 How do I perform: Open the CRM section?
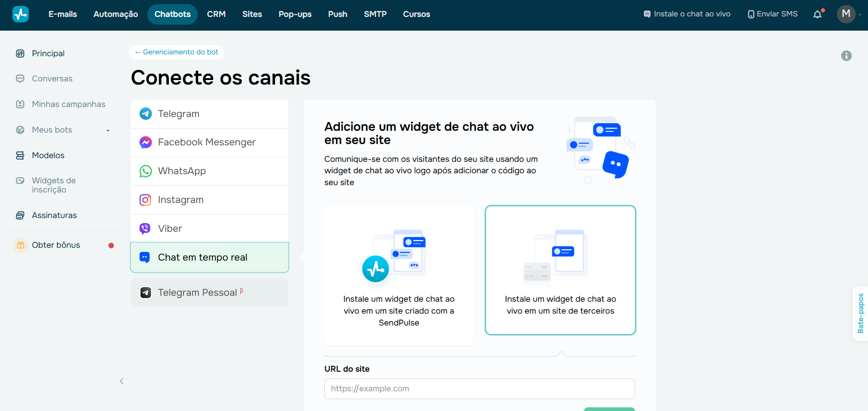pos(216,14)
